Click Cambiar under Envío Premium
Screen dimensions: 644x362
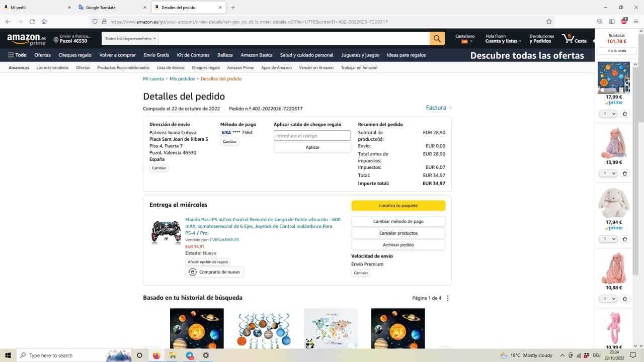pos(361,273)
